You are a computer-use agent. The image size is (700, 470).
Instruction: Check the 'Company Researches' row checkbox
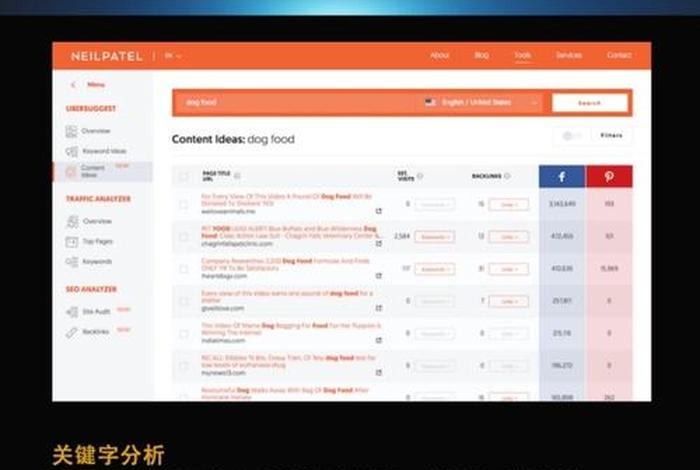tap(183, 269)
